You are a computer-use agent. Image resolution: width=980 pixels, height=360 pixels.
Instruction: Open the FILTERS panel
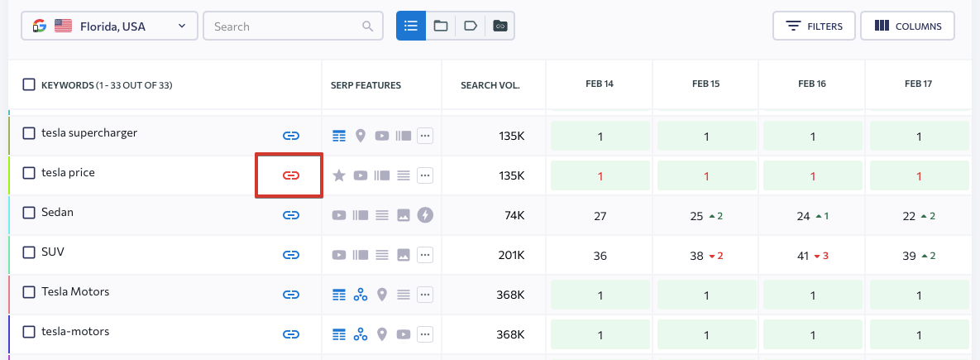coord(815,26)
